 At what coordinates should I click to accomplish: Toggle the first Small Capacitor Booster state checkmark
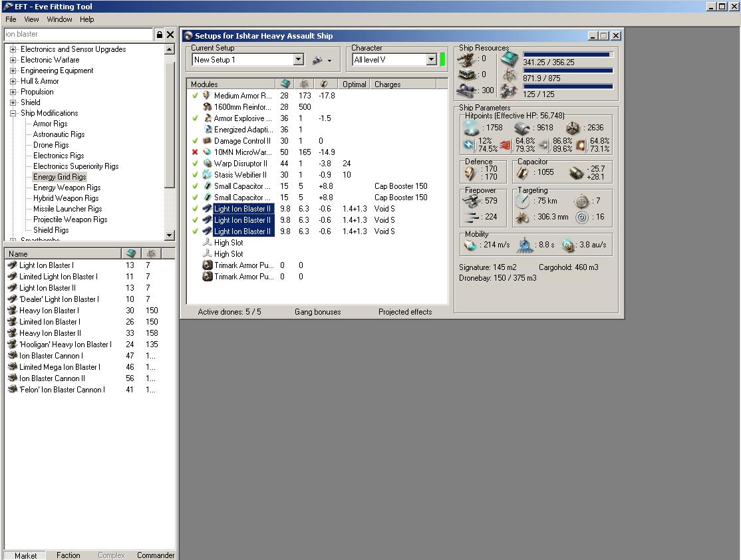[195, 186]
